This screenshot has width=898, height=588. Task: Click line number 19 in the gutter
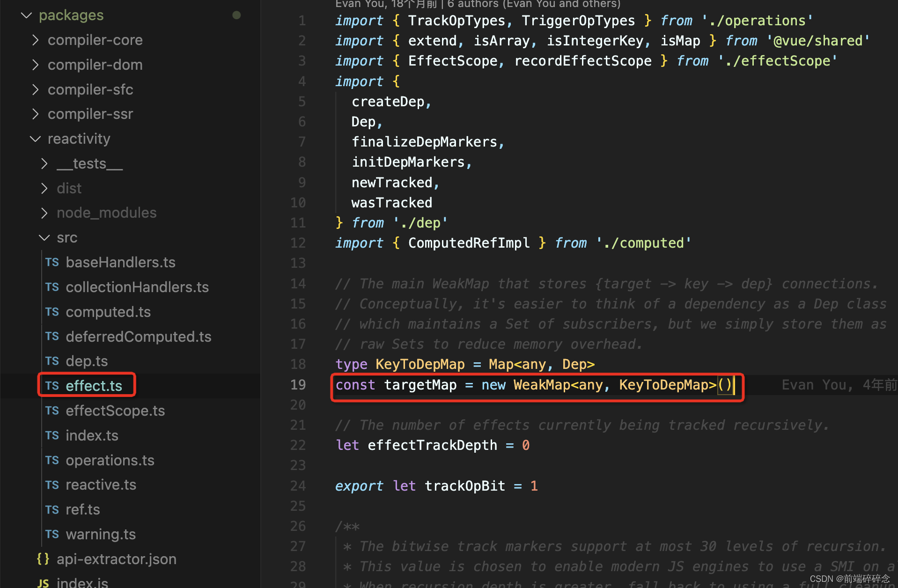[298, 385]
